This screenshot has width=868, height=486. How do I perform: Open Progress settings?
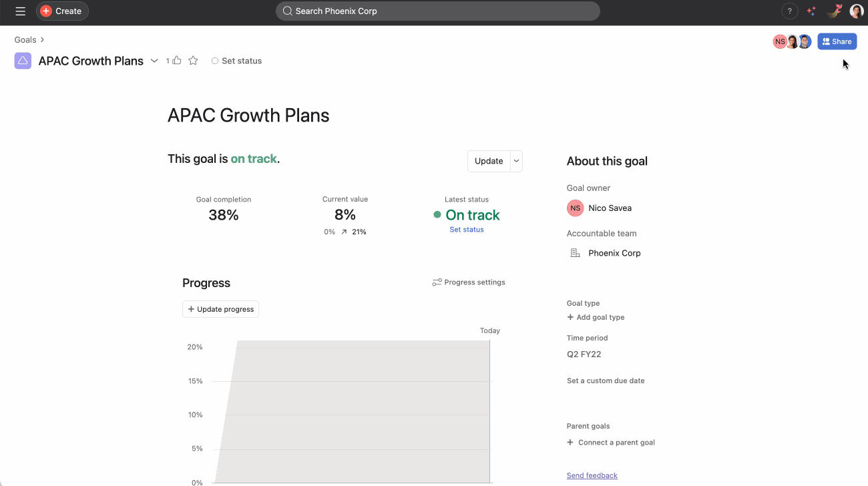[468, 282]
